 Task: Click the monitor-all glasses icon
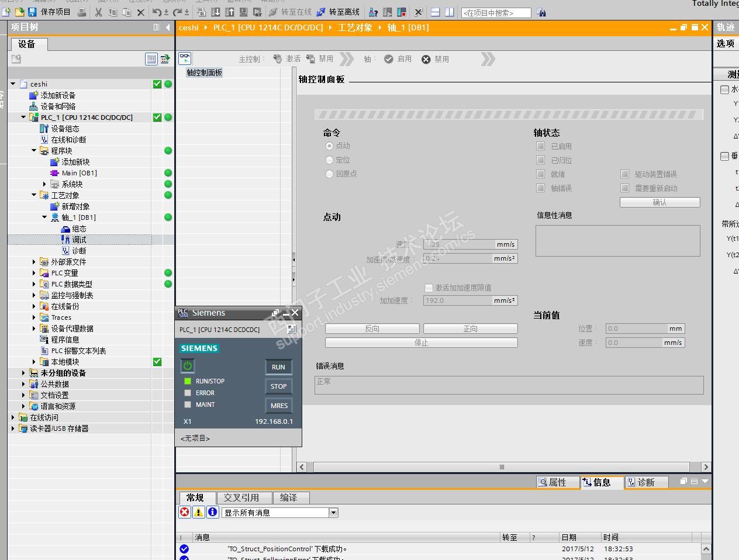[185, 58]
